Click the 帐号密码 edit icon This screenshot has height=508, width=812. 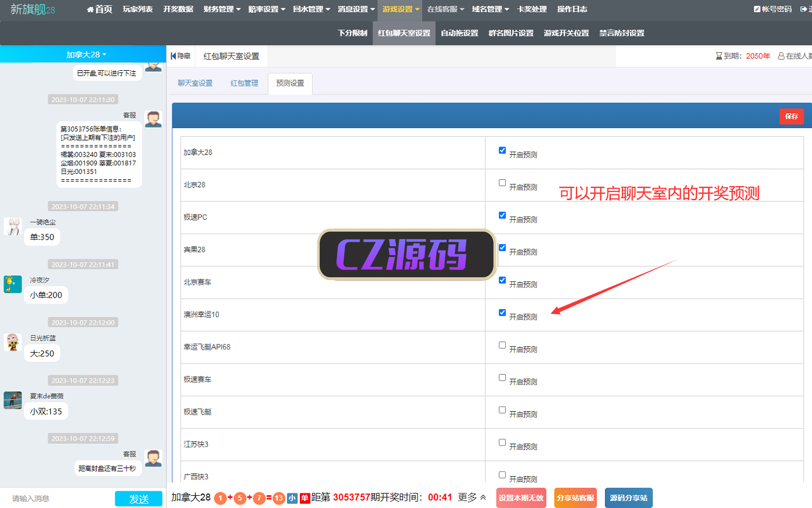(757, 9)
